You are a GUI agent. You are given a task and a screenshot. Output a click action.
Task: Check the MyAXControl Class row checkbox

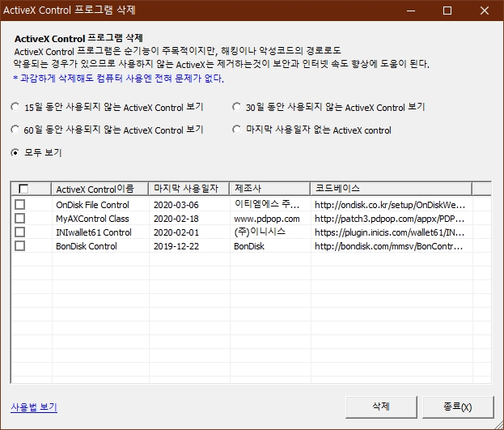[x=20, y=218]
